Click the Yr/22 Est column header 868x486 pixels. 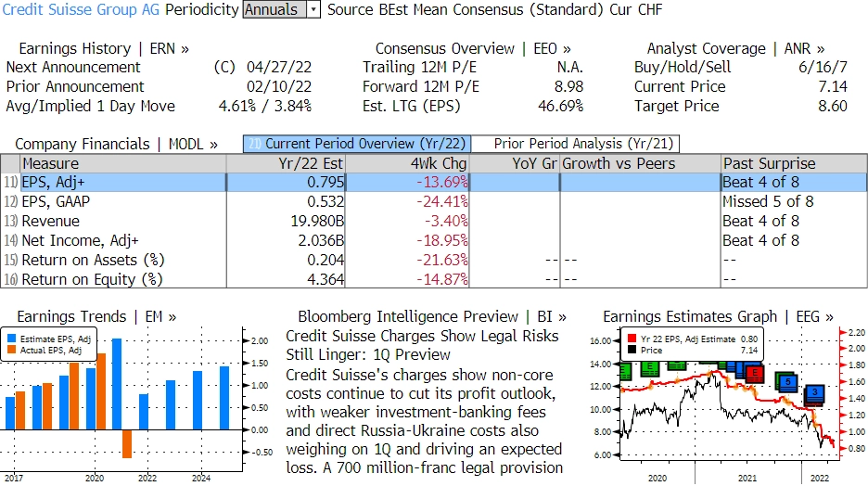tap(286, 163)
